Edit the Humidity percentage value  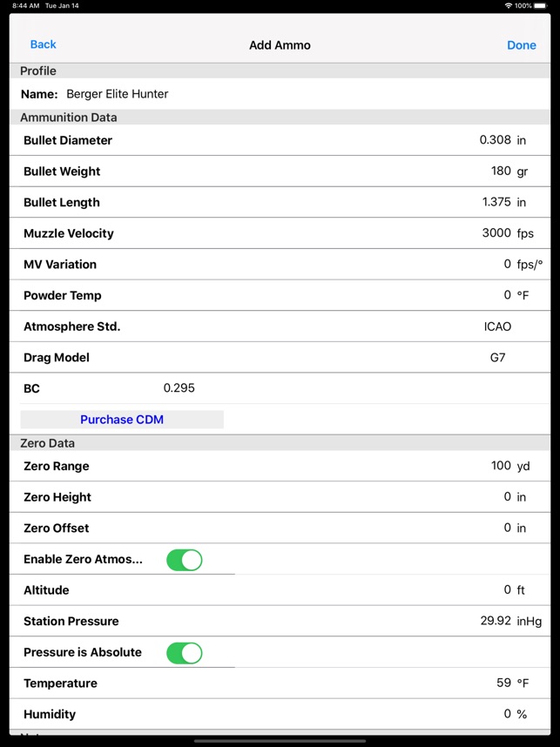pyautogui.click(x=507, y=714)
